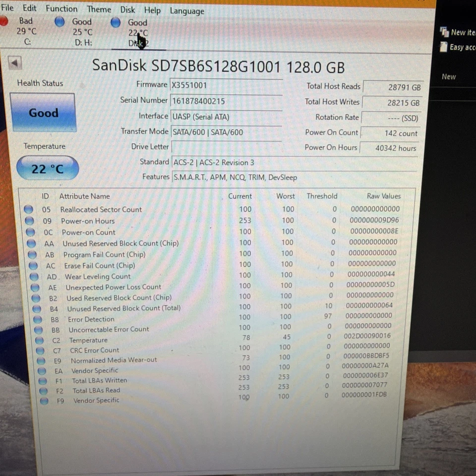This screenshot has height=476, width=476.
Task: Click the status dot beside Reallocated Sector Count
Action: (x=28, y=209)
